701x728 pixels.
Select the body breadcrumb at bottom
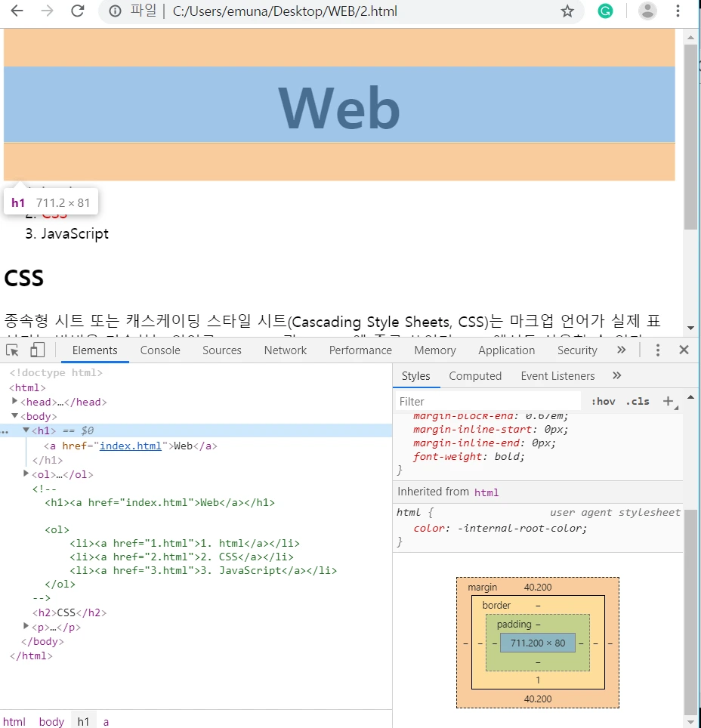coord(51,721)
